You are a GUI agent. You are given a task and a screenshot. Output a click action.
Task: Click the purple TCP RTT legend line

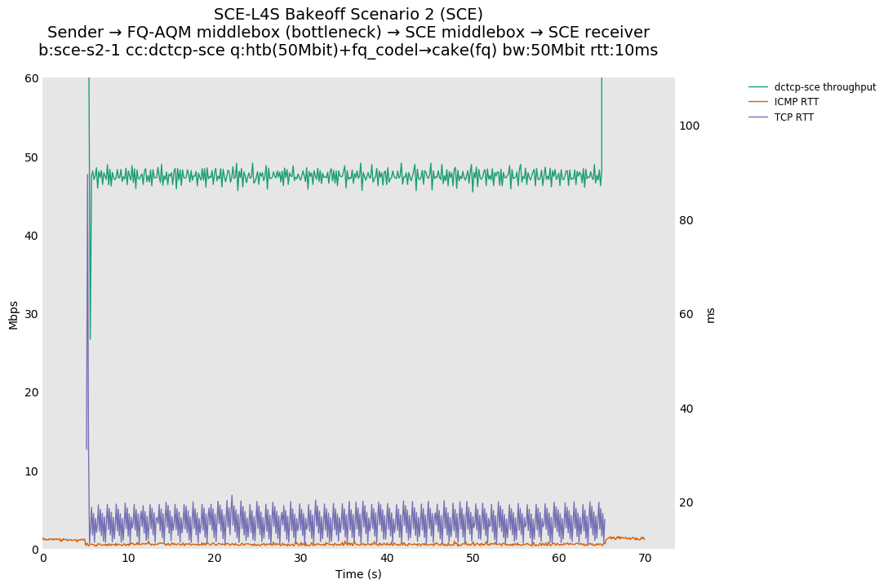click(x=759, y=117)
